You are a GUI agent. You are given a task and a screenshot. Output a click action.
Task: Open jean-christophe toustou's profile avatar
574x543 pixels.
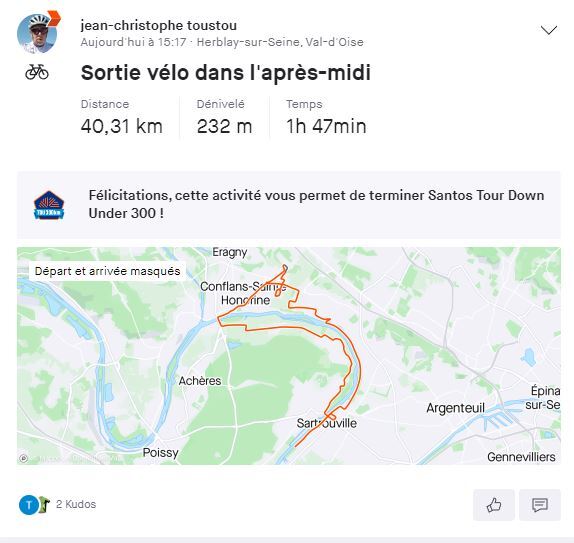tap(37, 34)
